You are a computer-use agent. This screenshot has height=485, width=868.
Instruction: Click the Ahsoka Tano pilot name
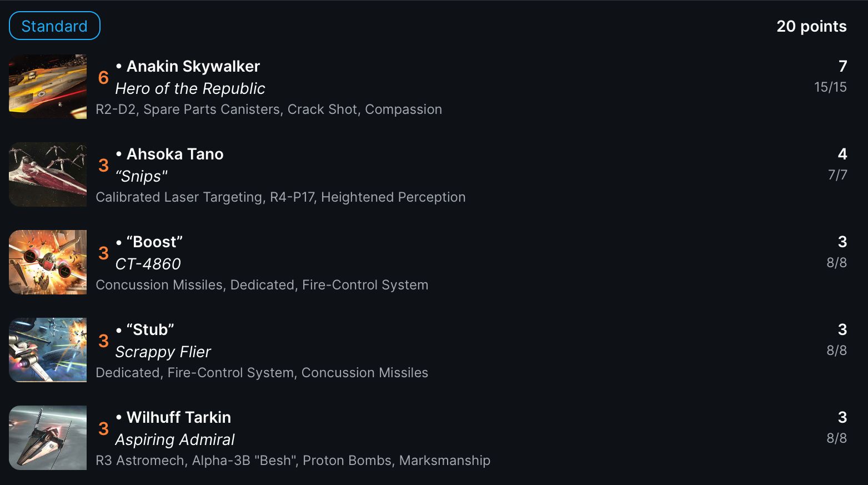pos(175,154)
